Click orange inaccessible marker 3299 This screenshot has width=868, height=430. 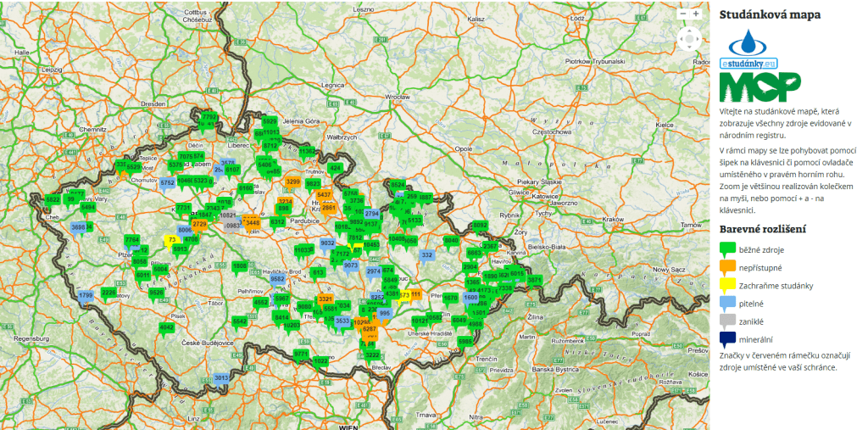293,182
